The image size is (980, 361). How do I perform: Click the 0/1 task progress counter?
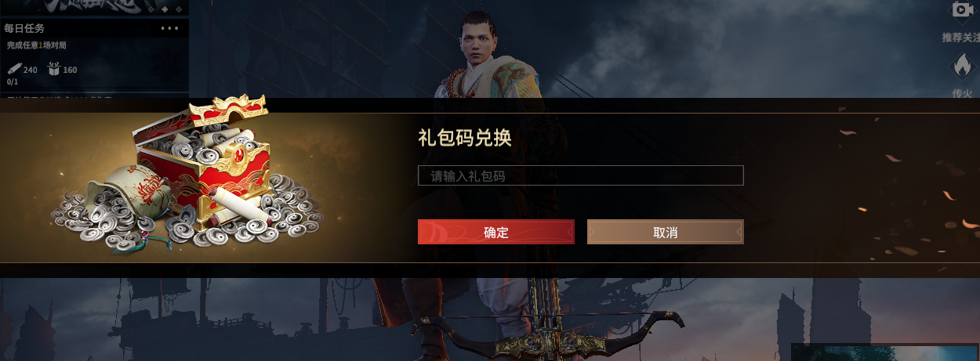[x=13, y=81]
